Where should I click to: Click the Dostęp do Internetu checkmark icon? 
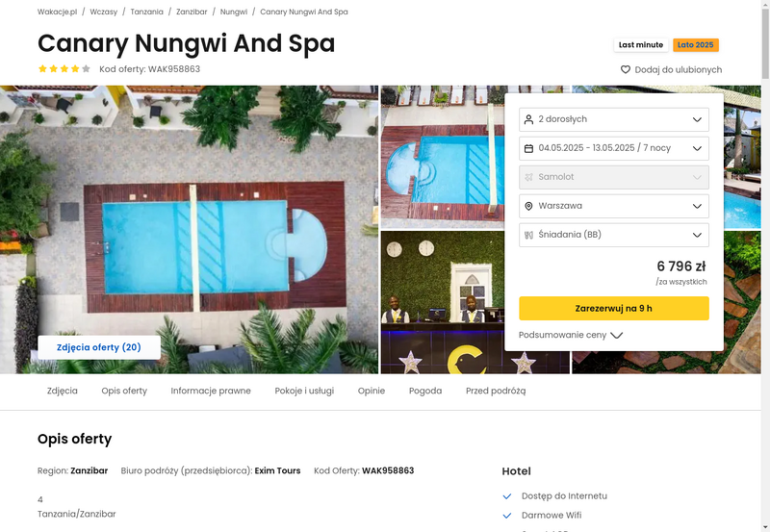click(507, 496)
